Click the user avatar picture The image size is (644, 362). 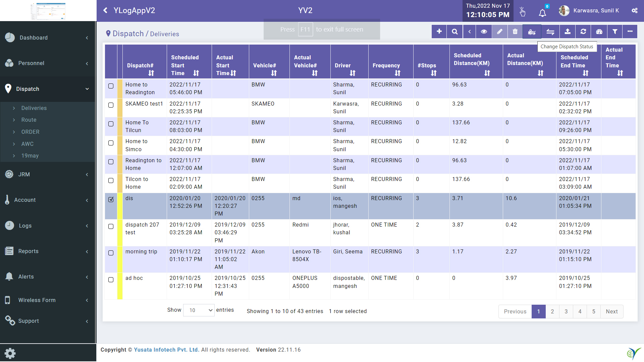(x=564, y=10)
